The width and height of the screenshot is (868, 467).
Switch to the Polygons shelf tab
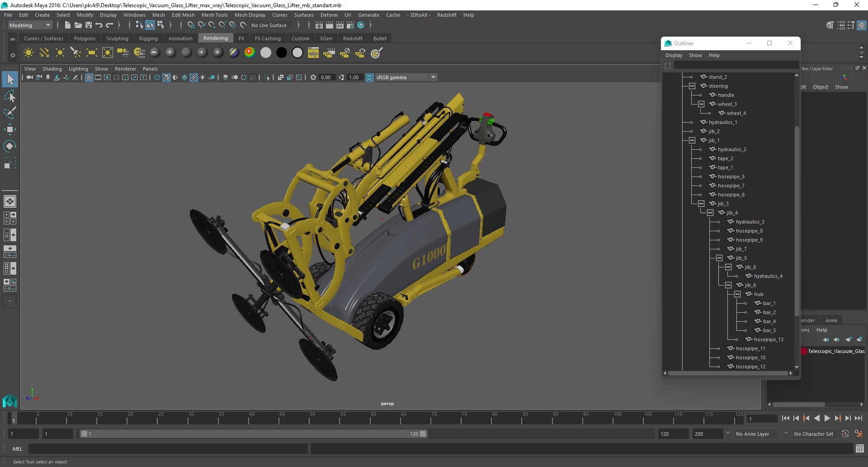85,38
